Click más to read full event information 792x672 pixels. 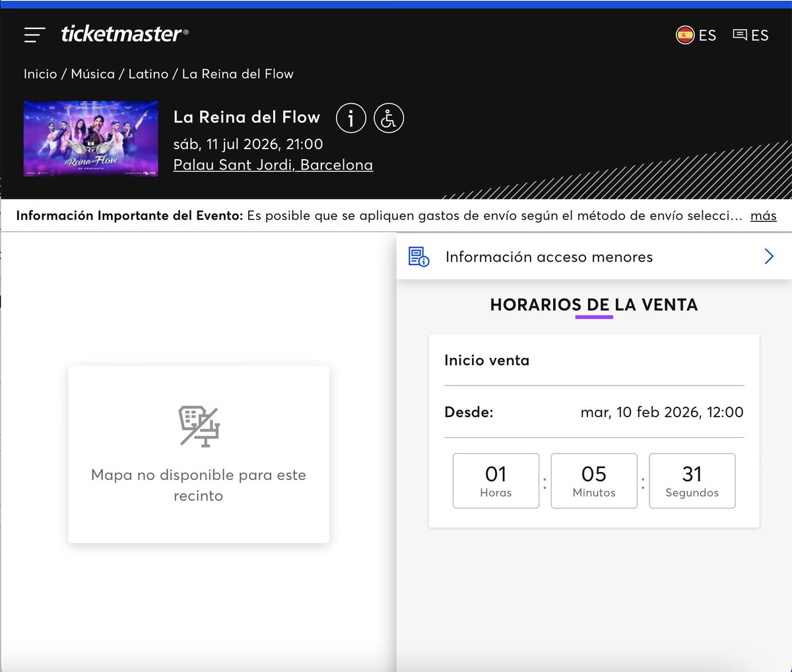tap(763, 215)
